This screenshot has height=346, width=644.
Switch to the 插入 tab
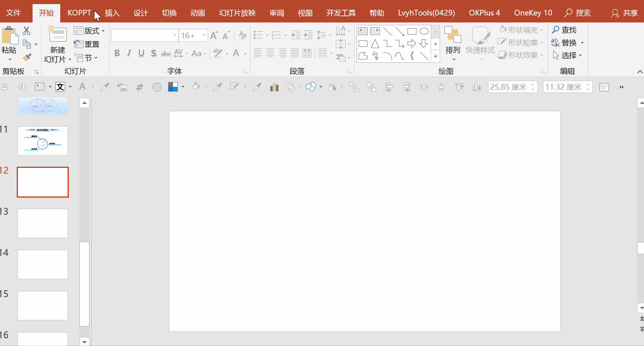point(112,13)
